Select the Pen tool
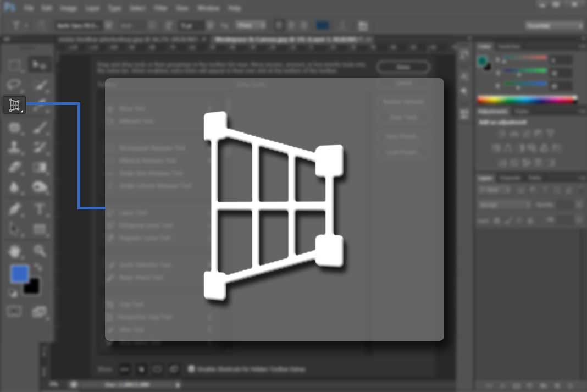The width and height of the screenshot is (587, 392). click(x=14, y=209)
